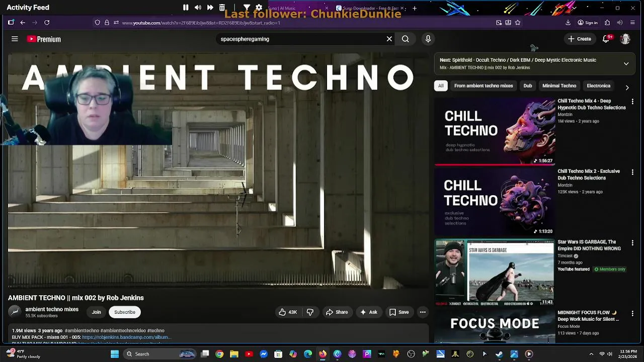Click the Ask button
The image size is (644, 362).
coord(368,312)
